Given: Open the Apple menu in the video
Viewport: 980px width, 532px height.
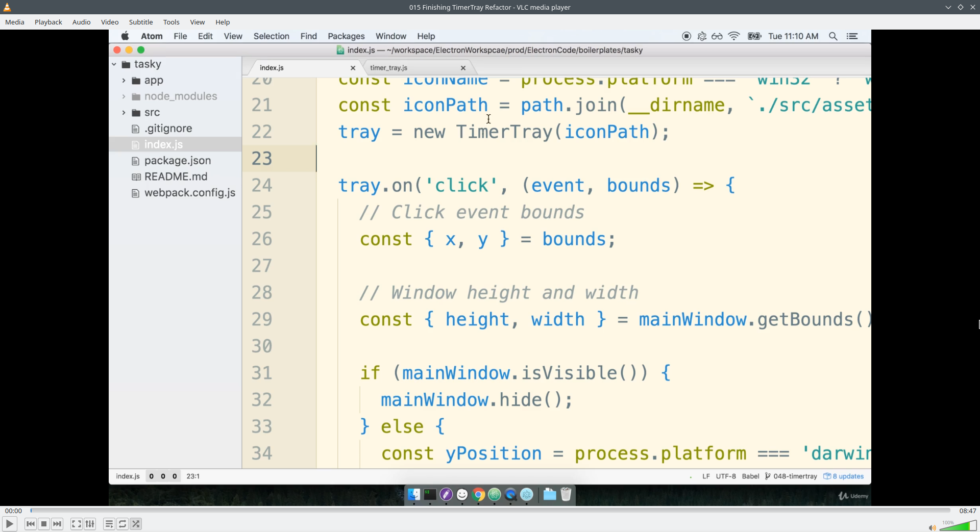Looking at the screenshot, I should pos(125,36).
